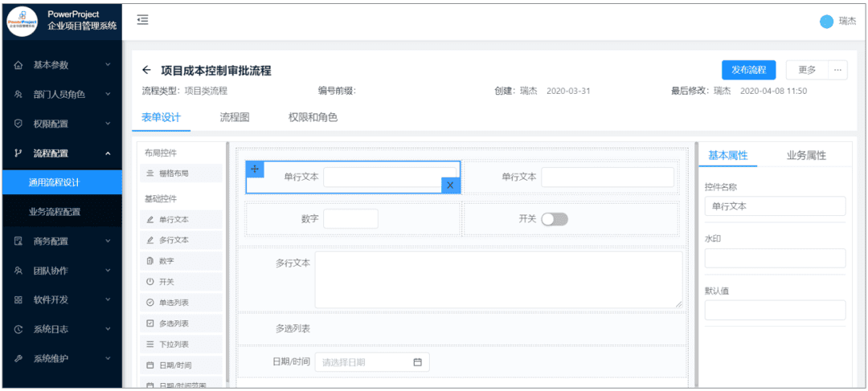The image size is (868, 391).
Task: Expand the 团队协作 menu chevron
Action: pyautogui.click(x=108, y=271)
